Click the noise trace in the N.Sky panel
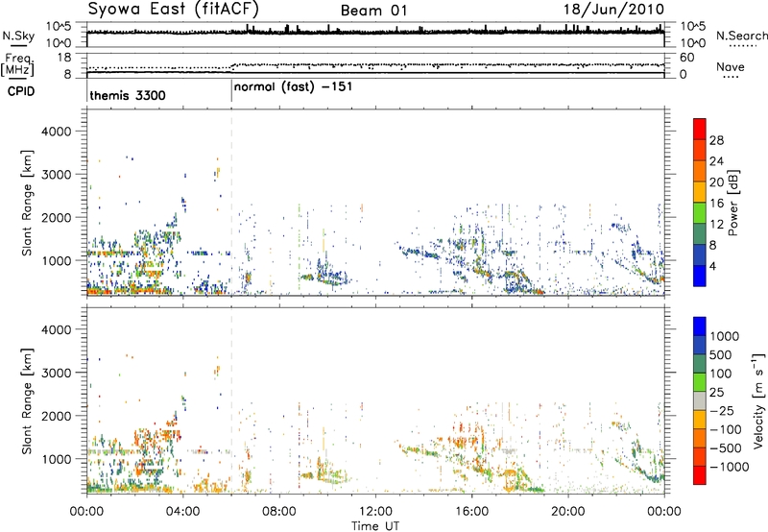This screenshot has width=768, height=532. click(375, 32)
